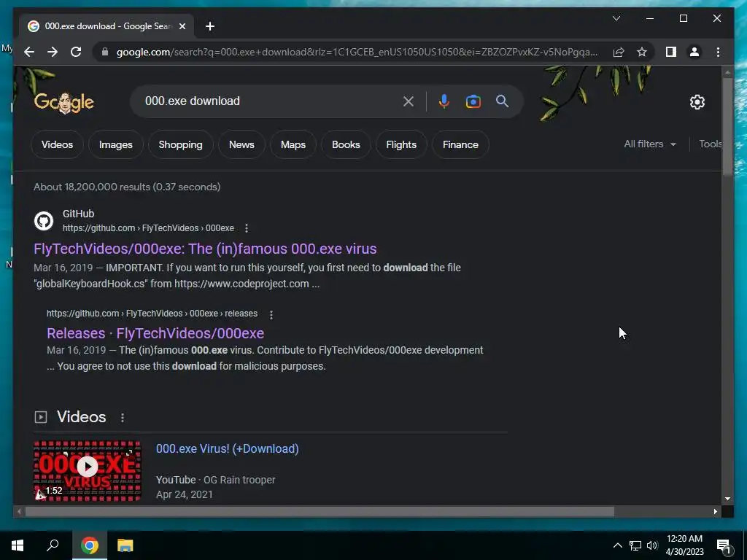The height and width of the screenshot is (560, 747).
Task: Open FlyTechVideos/000exe GitHub result link
Action: [205, 249]
